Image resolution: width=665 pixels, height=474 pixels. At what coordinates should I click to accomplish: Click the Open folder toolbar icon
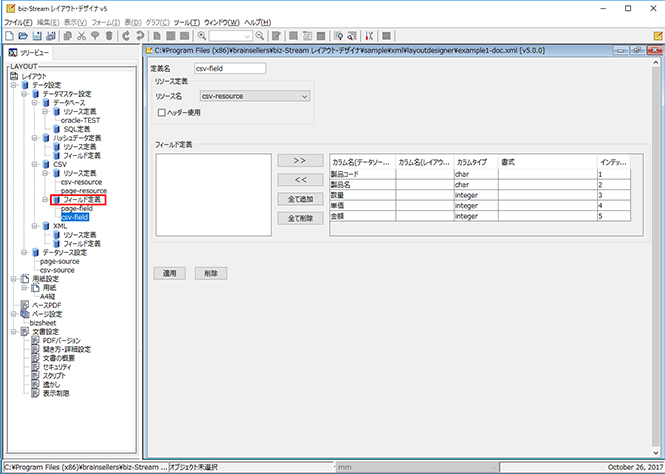pos(23,36)
